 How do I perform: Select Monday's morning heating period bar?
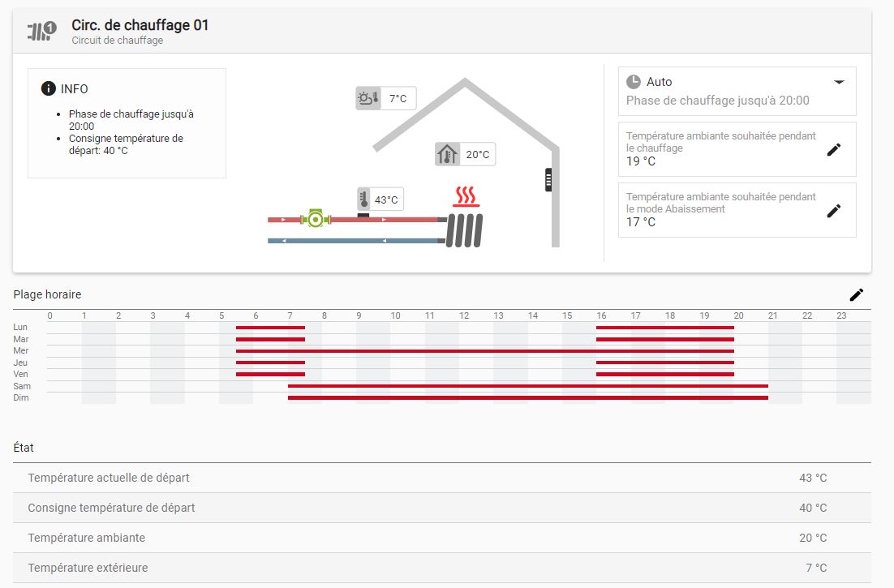[270, 328]
